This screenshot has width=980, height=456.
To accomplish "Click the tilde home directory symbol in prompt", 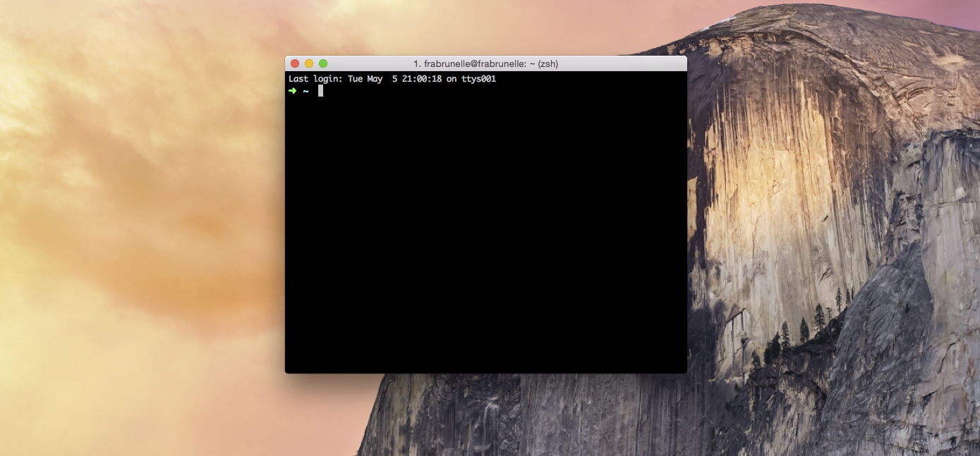I will pyautogui.click(x=305, y=90).
